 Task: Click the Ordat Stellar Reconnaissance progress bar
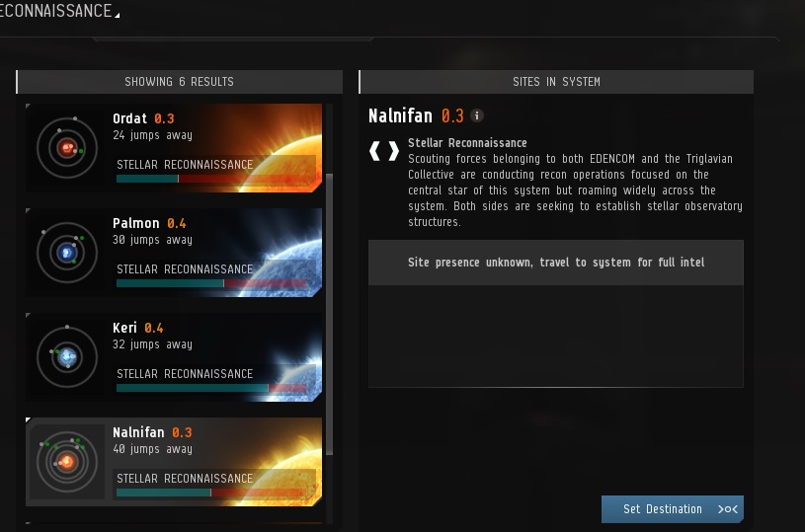211,179
